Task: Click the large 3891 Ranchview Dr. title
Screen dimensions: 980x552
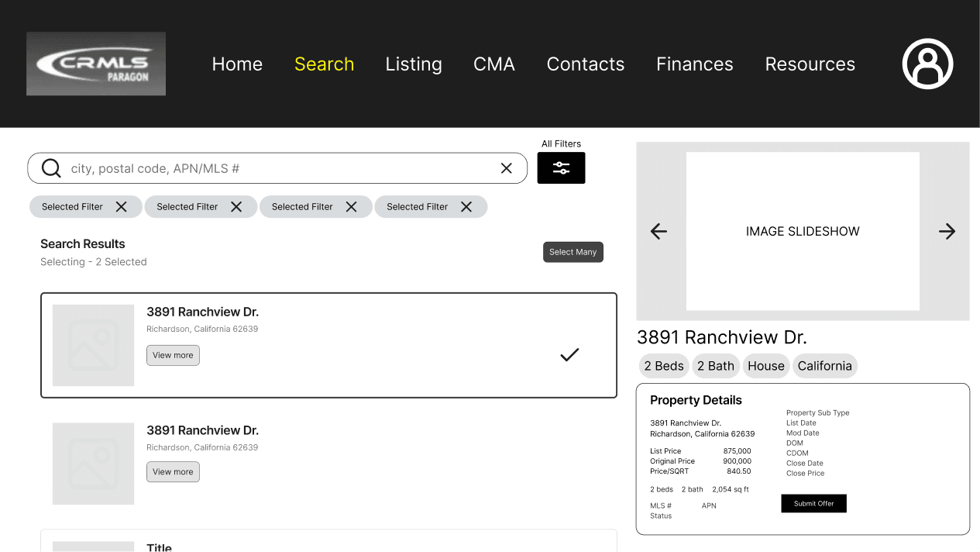Action: (x=722, y=337)
